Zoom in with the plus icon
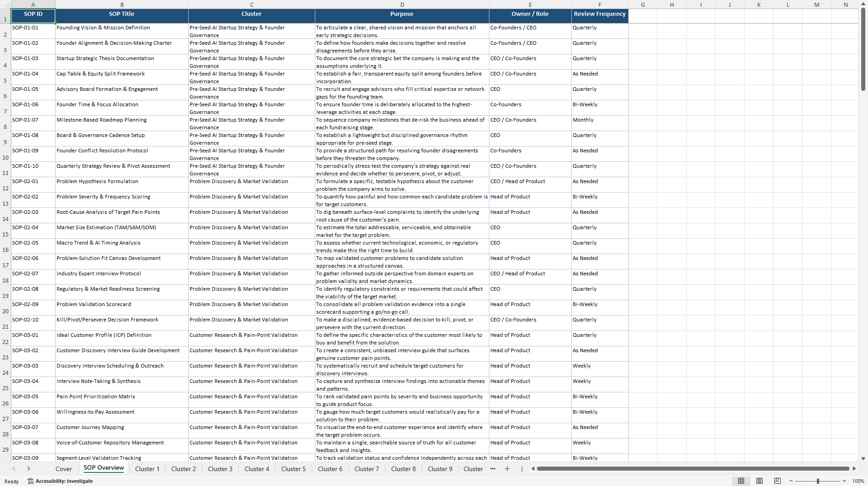Image resolution: width=868 pixels, height=486 pixels. 844,481
